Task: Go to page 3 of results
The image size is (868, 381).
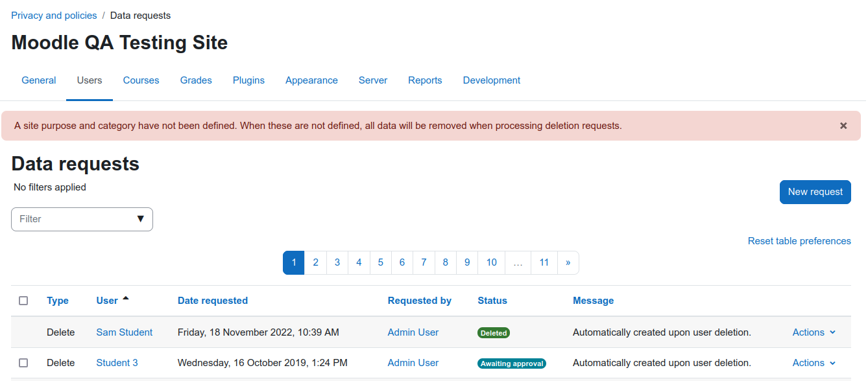Action: click(337, 262)
